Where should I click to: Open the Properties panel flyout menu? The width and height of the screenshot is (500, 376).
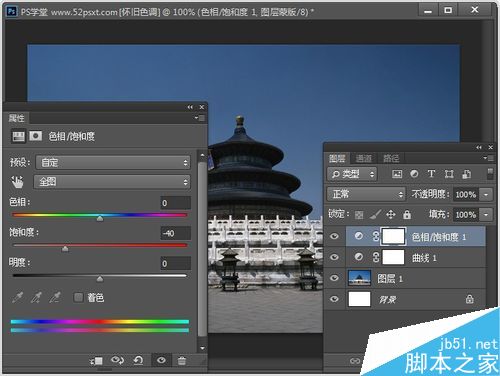click(200, 118)
